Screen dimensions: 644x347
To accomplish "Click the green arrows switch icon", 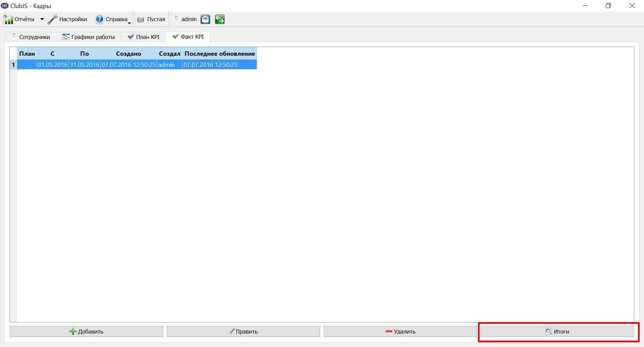I will click(220, 19).
